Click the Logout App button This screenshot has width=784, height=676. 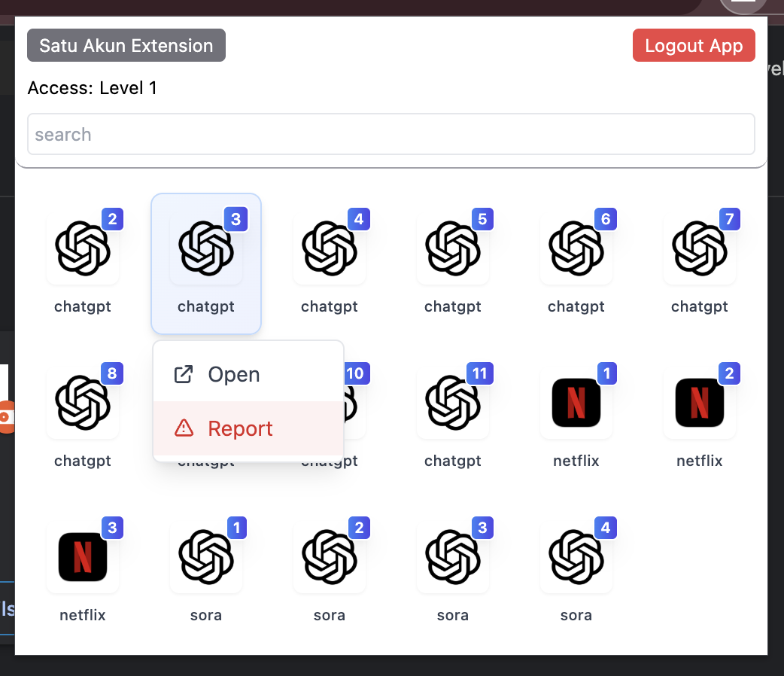pyautogui.click(x=694, y=45)
